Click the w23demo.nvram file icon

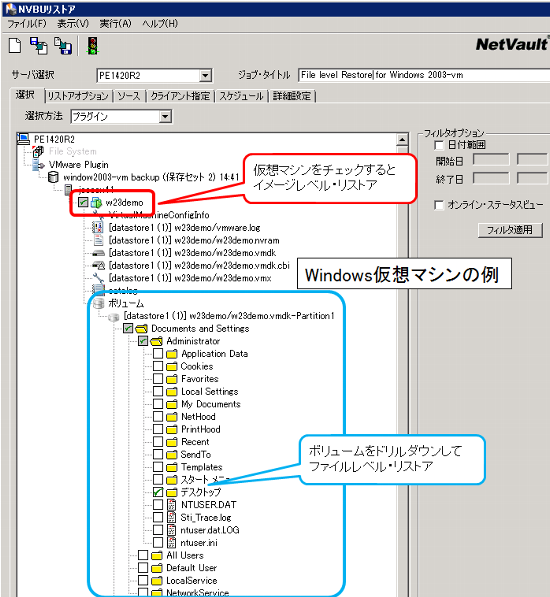coord(99,240)
